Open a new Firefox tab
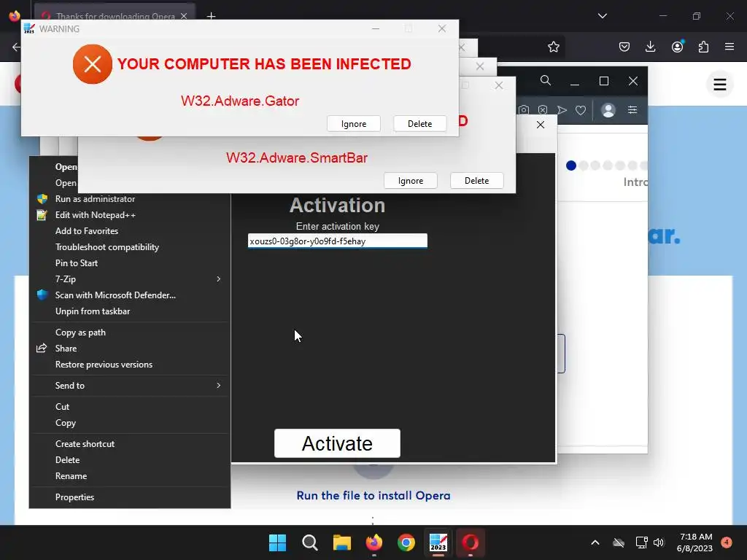 211,16
